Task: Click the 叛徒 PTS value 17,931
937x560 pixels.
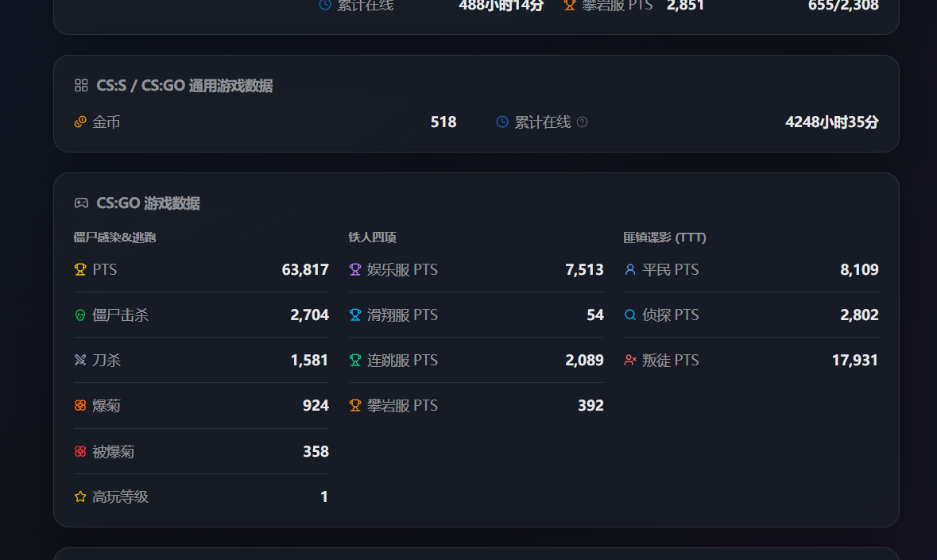Action: pyautogui.click(x=855, y=360)
